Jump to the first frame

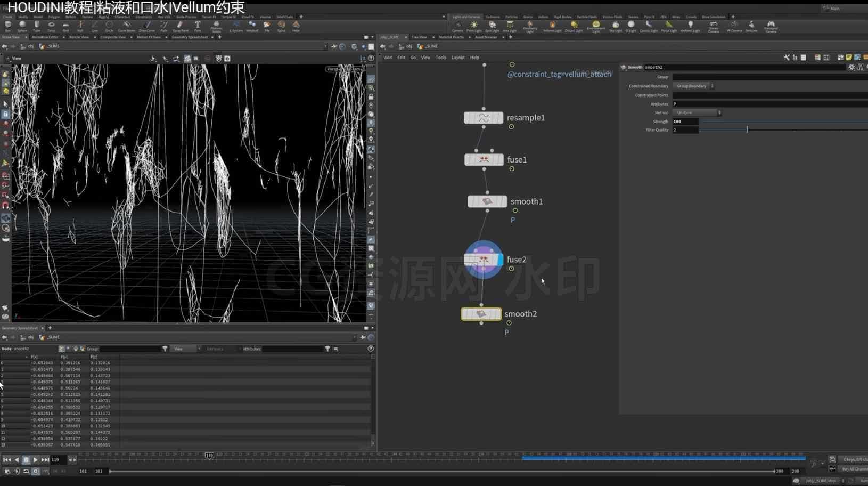point(7,459)
